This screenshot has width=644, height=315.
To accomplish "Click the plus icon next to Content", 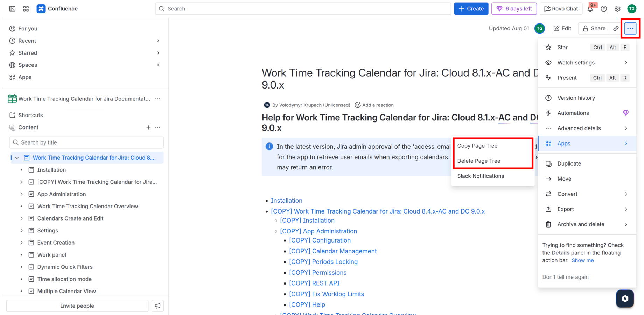I will tap(148, 127).
